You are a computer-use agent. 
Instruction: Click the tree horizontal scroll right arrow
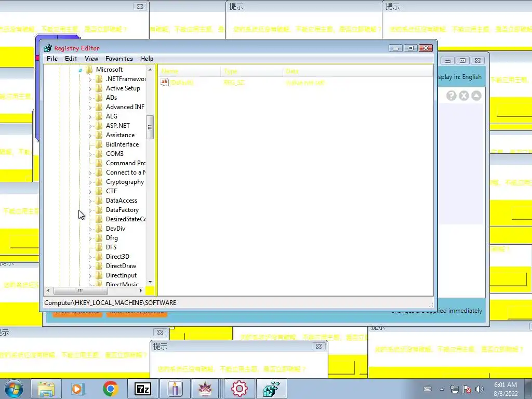pos(141,290)
